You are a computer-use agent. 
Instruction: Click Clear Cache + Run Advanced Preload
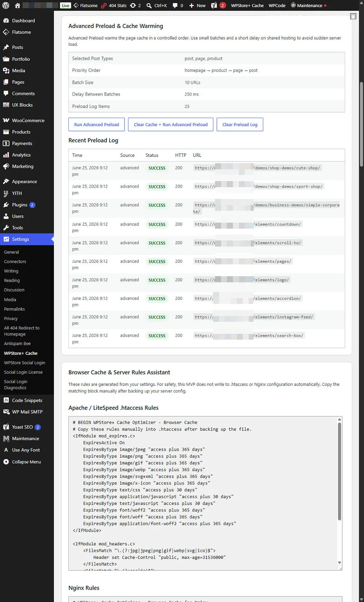click(171, 125)
